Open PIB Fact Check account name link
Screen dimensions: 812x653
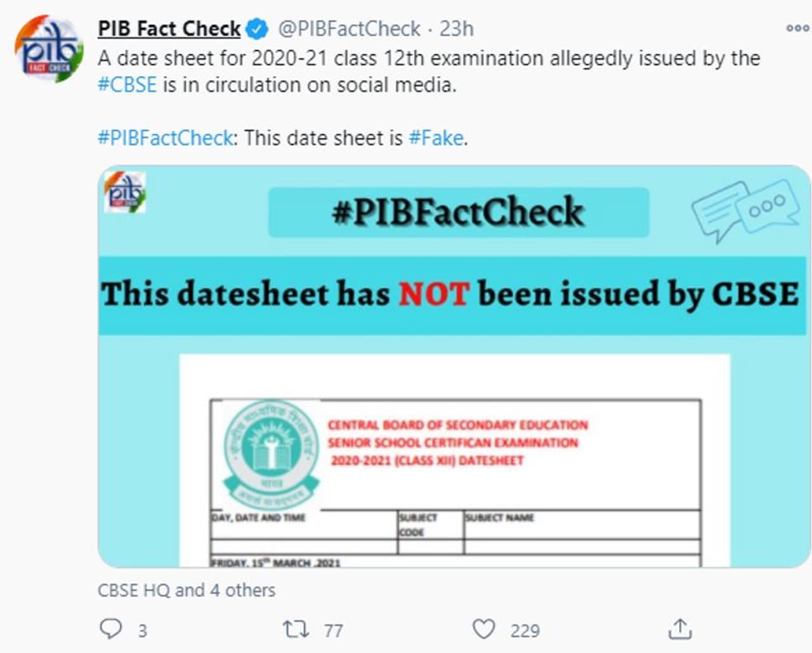click(169, 29)
